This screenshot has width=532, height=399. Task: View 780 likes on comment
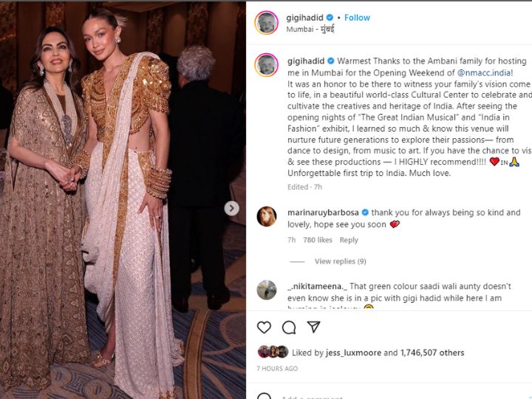pyautogui.click(x=318, y=240)
